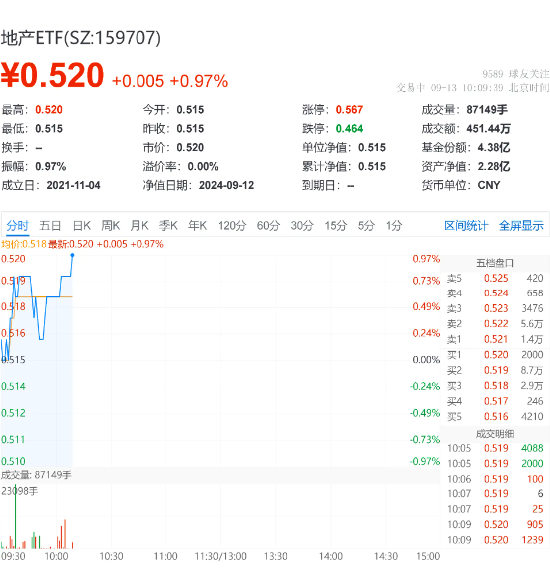
Task: Click trade row with volume 1239
Action: point(495,540)
